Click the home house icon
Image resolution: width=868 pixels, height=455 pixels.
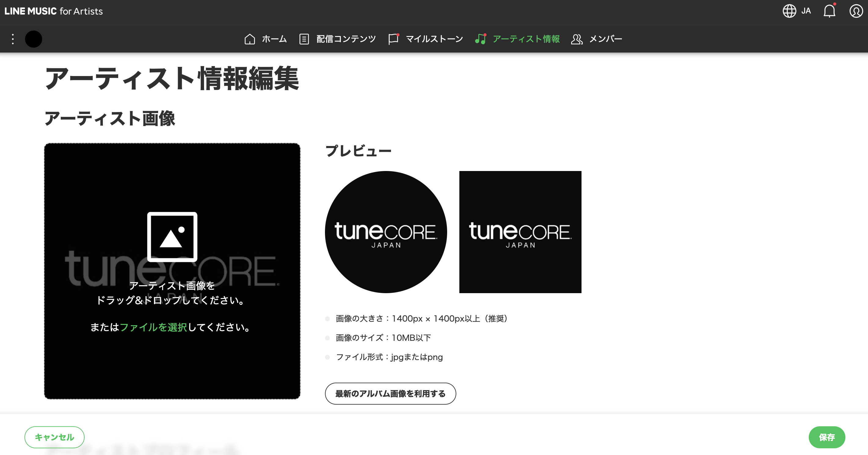point(250,39)
